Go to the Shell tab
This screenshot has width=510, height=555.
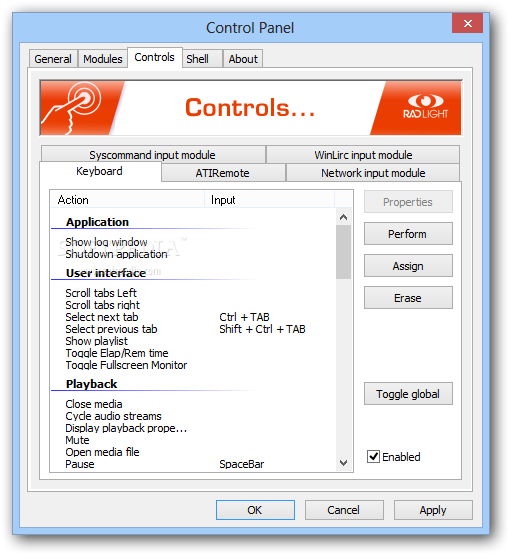202,59
